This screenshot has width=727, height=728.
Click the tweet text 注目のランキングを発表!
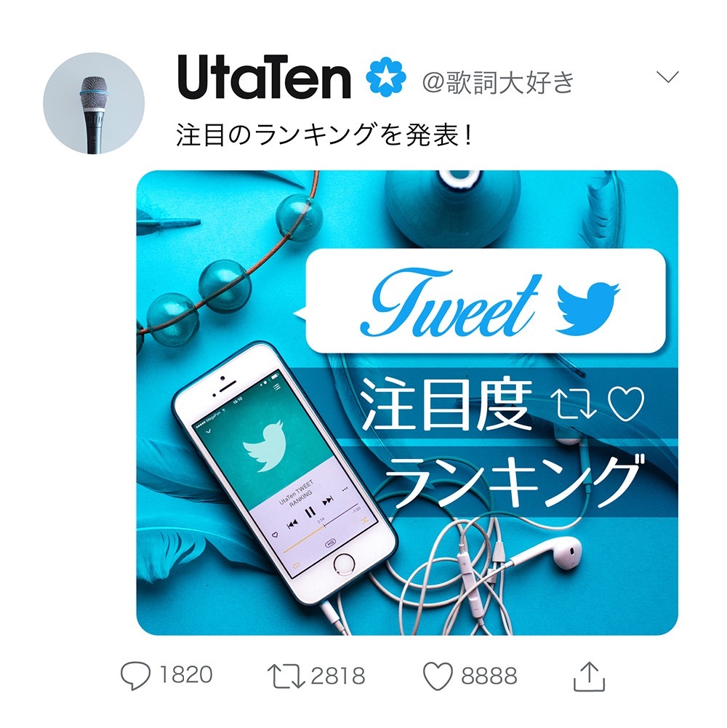(324, 135)
